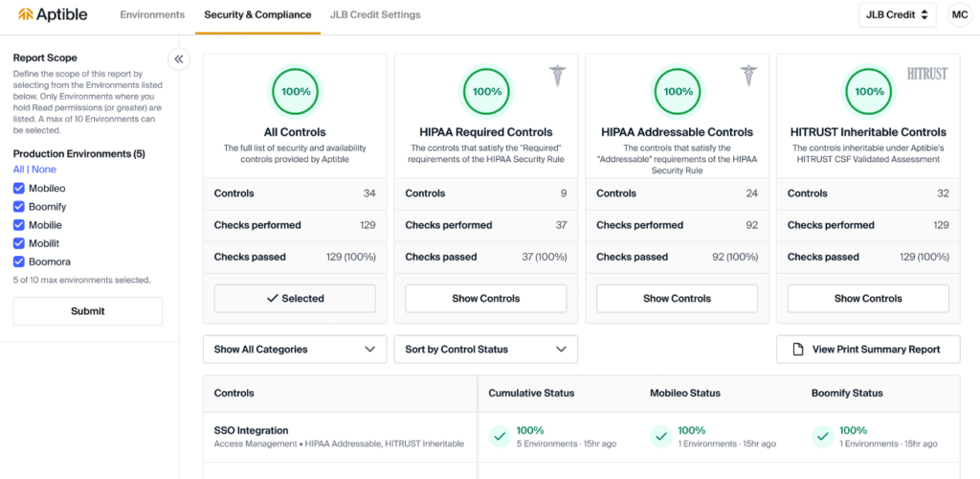The height and width of the screenshot is (479, 980).
Task: Click the HITRUST logo
Action: [x=927, y=74]
